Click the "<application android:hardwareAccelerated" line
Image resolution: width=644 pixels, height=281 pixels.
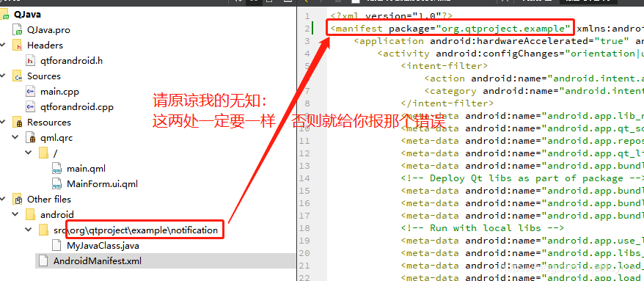pyautogui.click(x=499, y=41)
